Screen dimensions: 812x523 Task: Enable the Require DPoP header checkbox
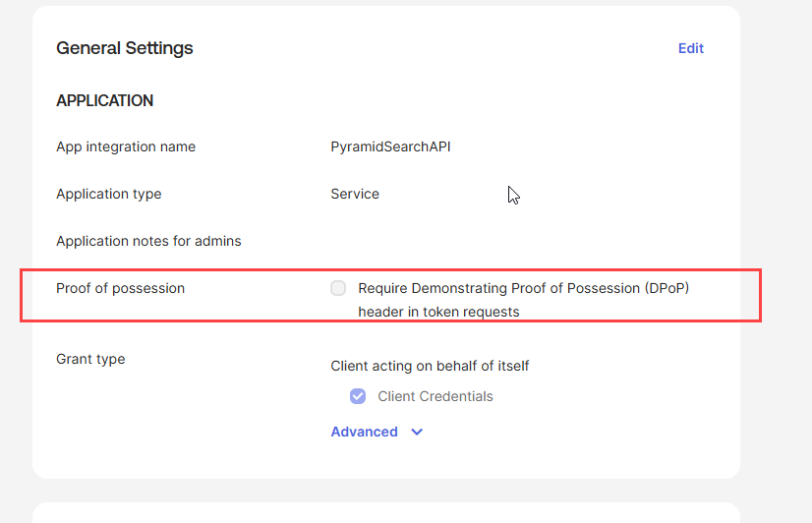click(x=338, y=288)
